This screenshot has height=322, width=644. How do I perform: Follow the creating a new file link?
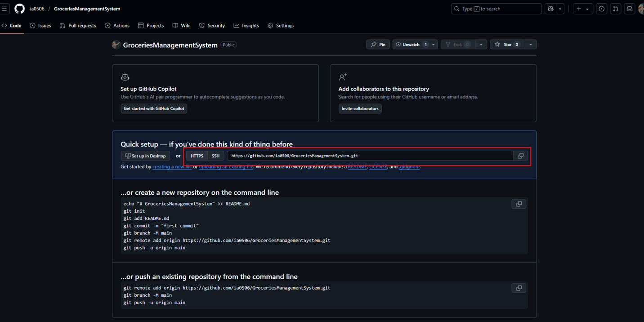[172, 166]
